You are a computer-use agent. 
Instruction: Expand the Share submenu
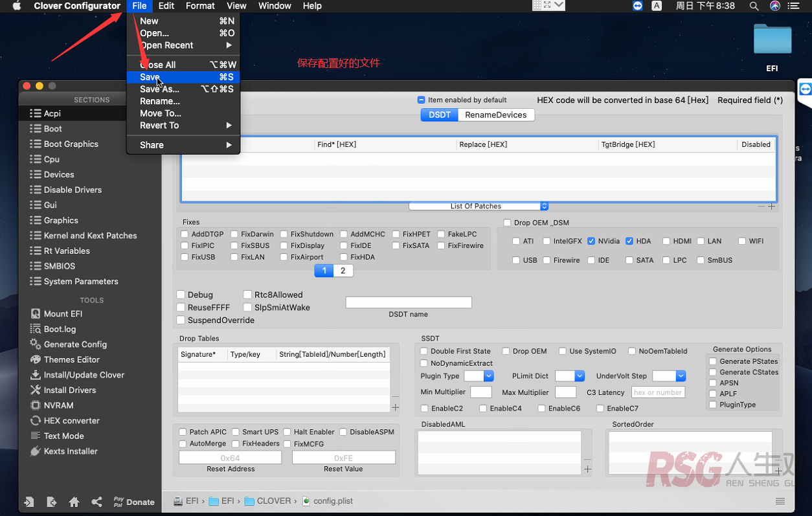coord(184,145)
